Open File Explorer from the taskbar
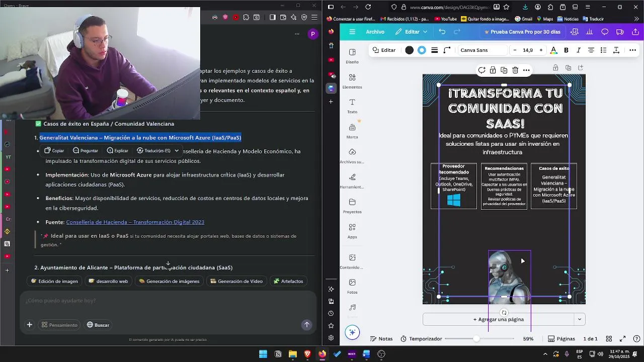 [x=293, y=354]
